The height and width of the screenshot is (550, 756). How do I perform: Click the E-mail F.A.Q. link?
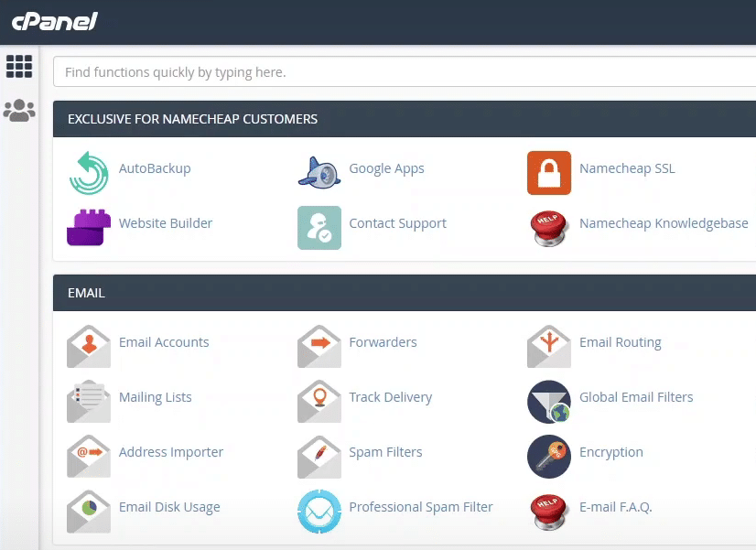(x=615, y=507)
